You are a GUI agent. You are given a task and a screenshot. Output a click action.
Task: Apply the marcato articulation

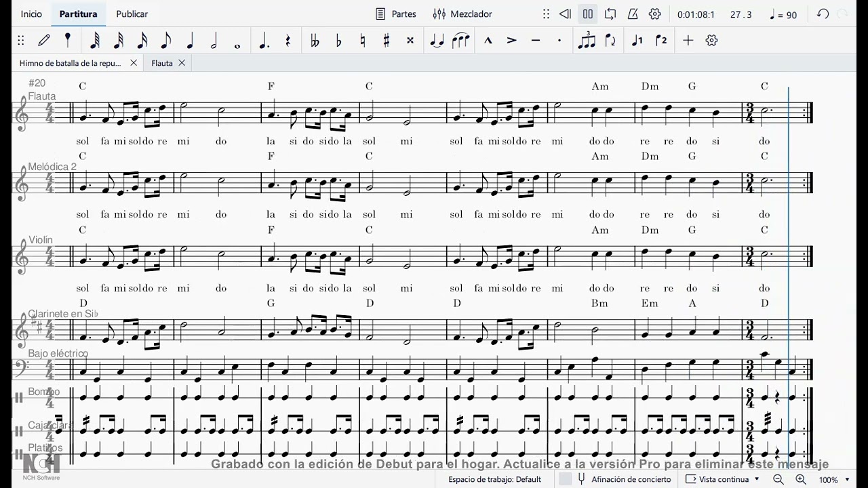[x=488, y=41]
